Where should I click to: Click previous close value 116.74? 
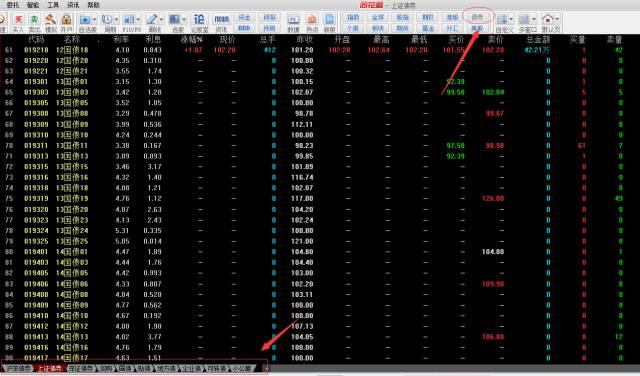(302, 177)
